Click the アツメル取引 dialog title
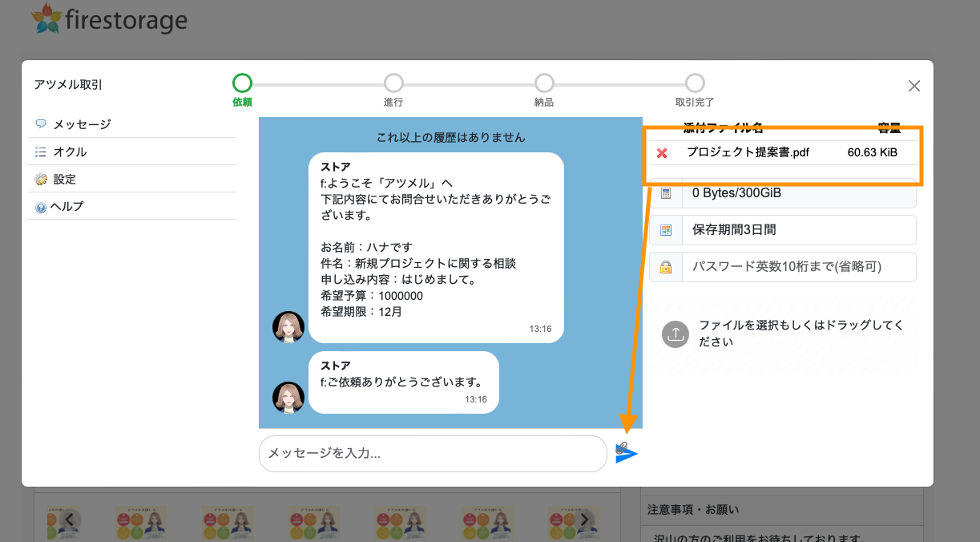Screen dimensions: 980x542 [x=69, y=84]
